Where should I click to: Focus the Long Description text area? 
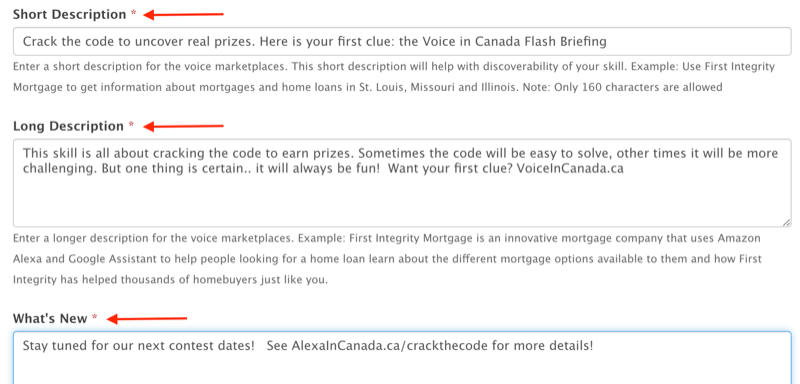(x=402, y=183)
